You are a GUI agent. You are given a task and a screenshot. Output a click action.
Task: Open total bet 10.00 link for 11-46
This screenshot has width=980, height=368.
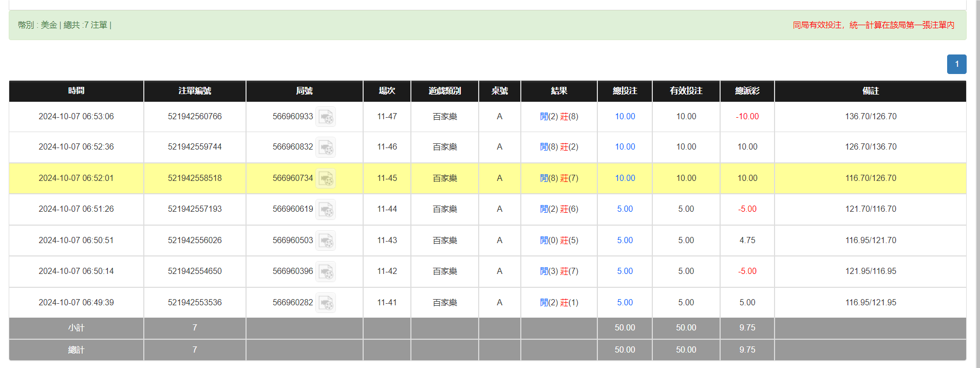(x=625, y=147)
